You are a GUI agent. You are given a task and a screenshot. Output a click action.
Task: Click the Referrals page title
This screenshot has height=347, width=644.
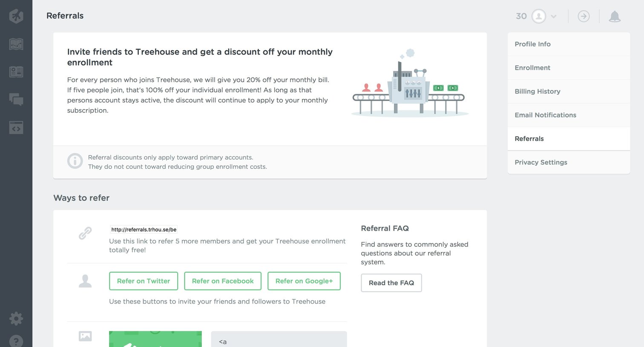pos(65,16)
